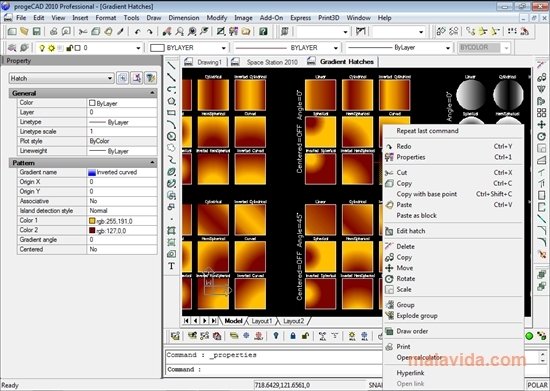Open the Dimension menu
Image resolution: width=550 pixels, height=391 pixels.
pyautogui.click(x=183, y=18)
